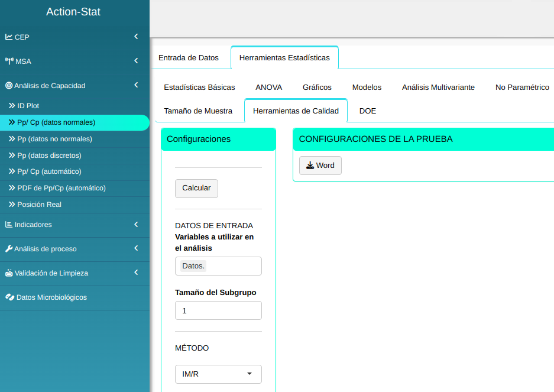Click the MSA antenna icon
This screenshot has width=554, height=392.
(x=9, y=61)
